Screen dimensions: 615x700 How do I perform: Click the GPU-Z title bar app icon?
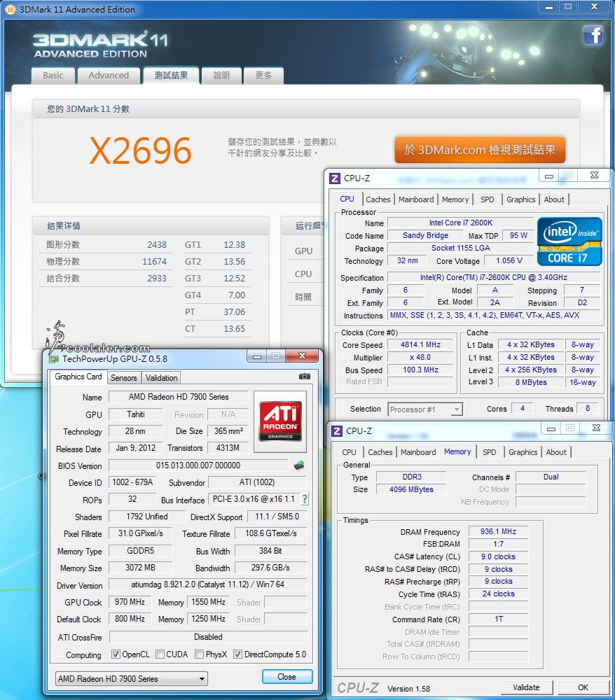(x=54, y=359)
